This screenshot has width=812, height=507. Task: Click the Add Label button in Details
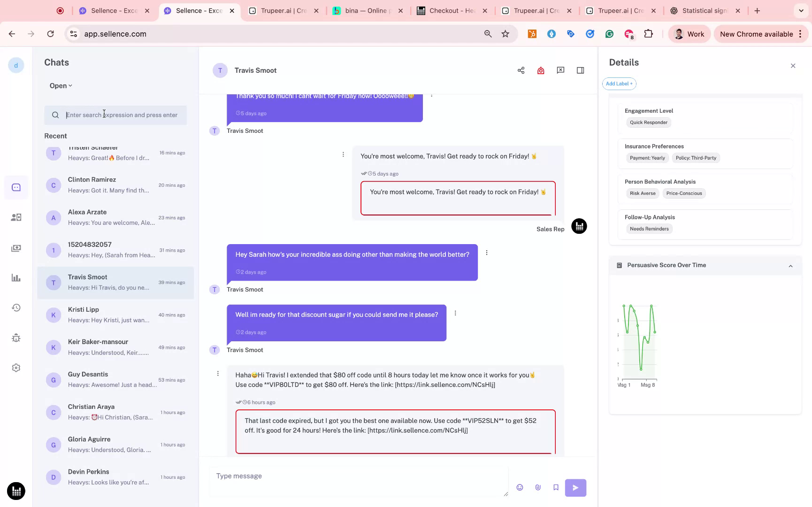(619, 84)
